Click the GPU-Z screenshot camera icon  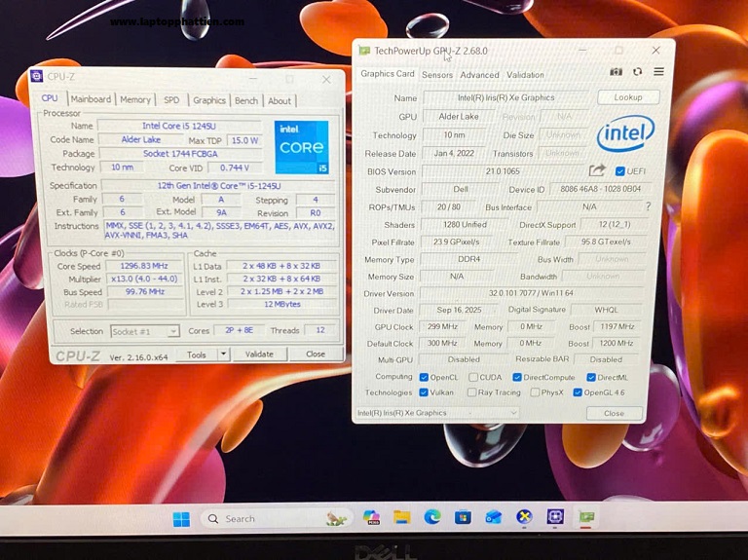(616, 72)
